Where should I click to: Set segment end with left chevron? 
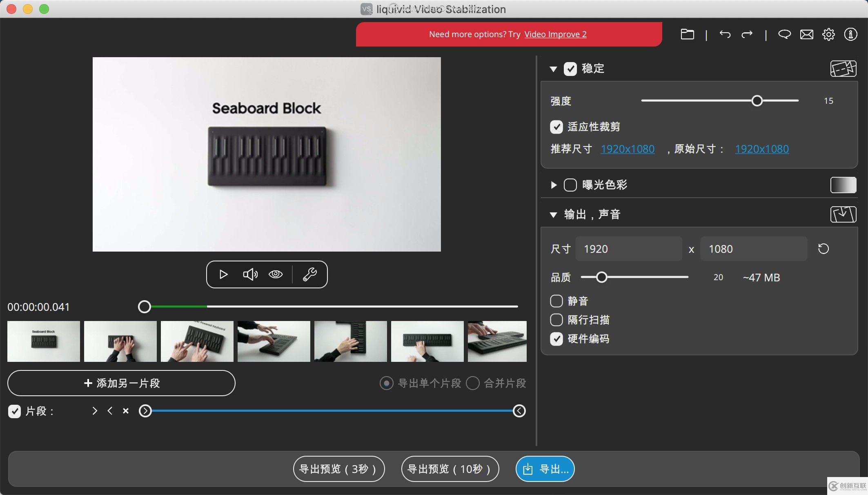[110, 411]
